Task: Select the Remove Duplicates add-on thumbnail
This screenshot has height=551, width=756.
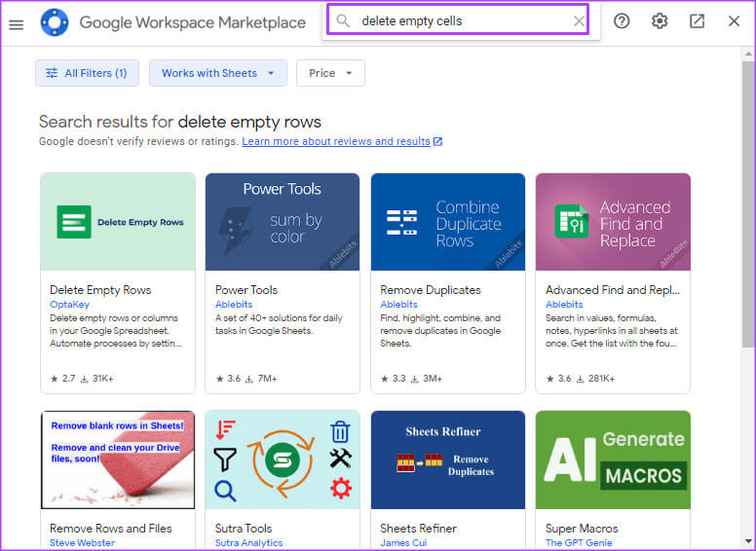Action: 448,222
